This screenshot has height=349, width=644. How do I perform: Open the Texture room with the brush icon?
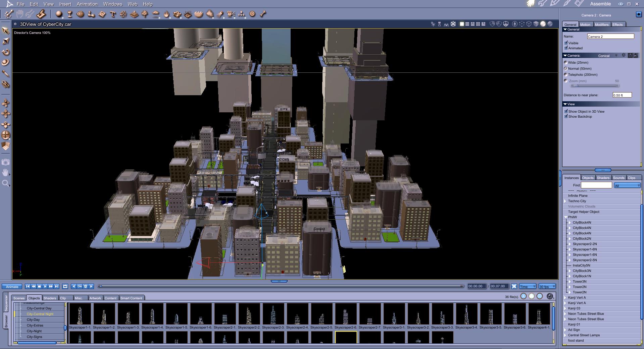pyautogui.click(x=567, y=4)
